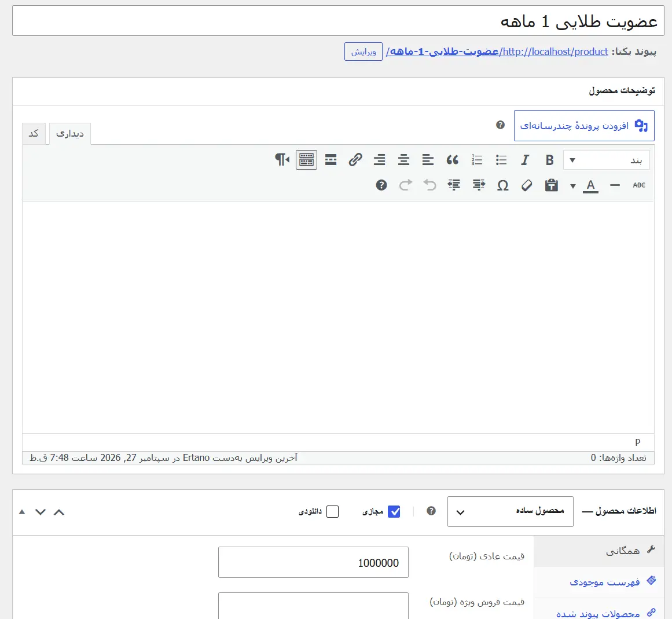Align text center in editor
The width and height of the screenshot is (672, 619).
tap(403, 160)
